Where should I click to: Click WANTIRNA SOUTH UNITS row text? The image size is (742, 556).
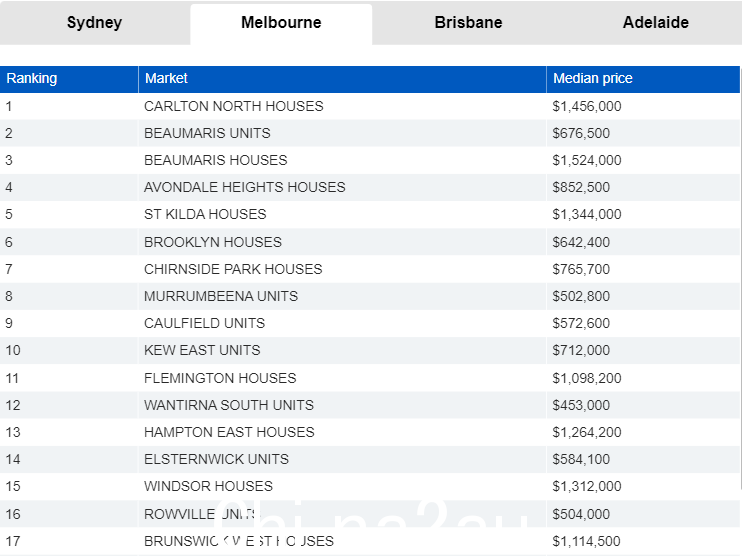(229, 405)
